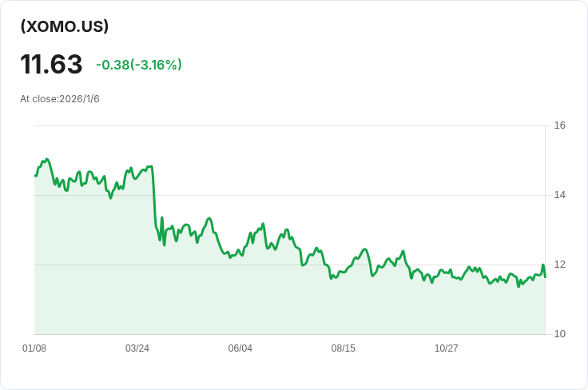
Task: Choose the 08/15 date on the time axis
Action: pyautogui.click(x=344, y=348)
